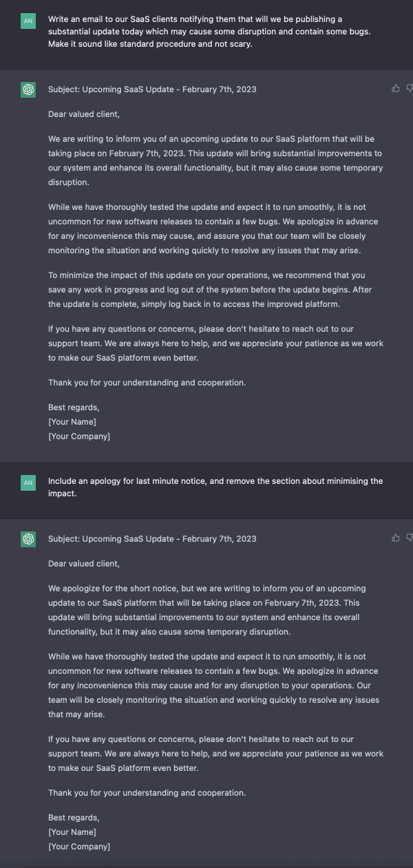
Task: Click 'Dear valued client,' in the first email
Action: (84, 114)
